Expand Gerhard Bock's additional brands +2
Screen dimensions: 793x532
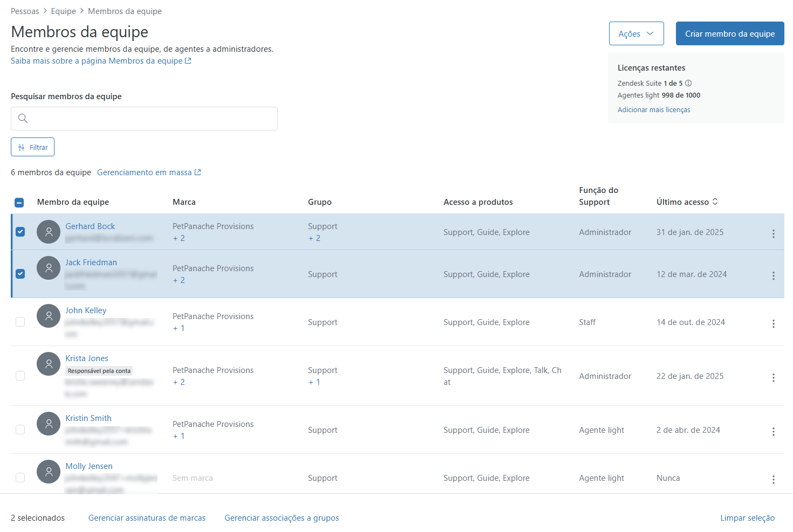click(179, 238)
